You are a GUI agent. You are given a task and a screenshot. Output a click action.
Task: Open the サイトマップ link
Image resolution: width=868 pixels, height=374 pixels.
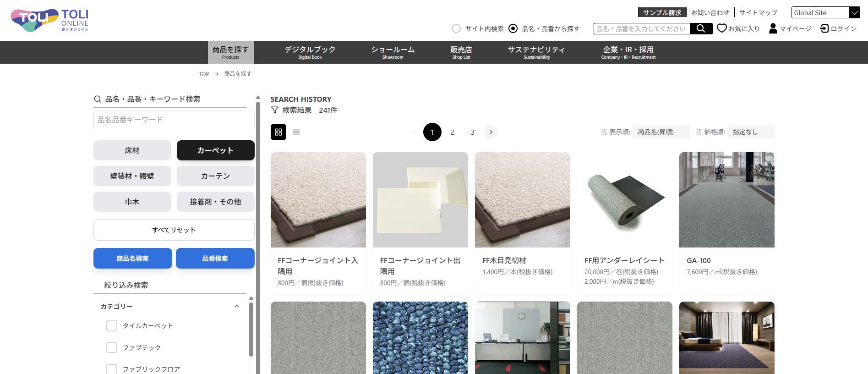click(x=759, y=13)
